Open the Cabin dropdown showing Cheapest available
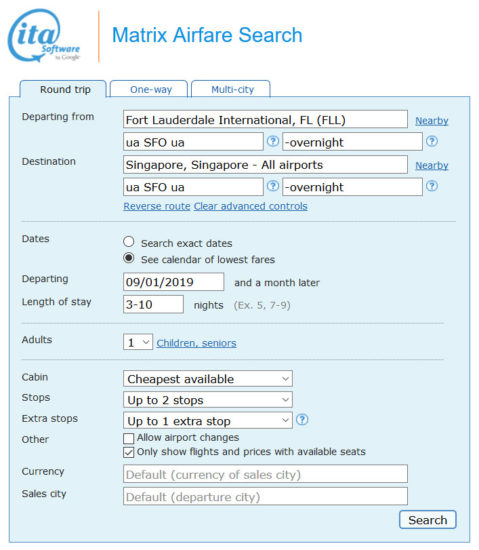 208,379
